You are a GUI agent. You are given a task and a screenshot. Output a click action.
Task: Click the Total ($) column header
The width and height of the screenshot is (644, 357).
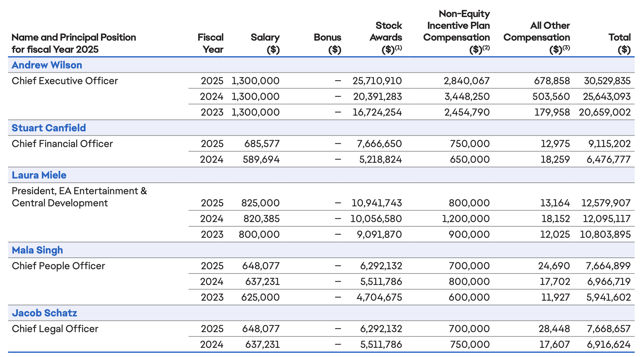[619, 43]
